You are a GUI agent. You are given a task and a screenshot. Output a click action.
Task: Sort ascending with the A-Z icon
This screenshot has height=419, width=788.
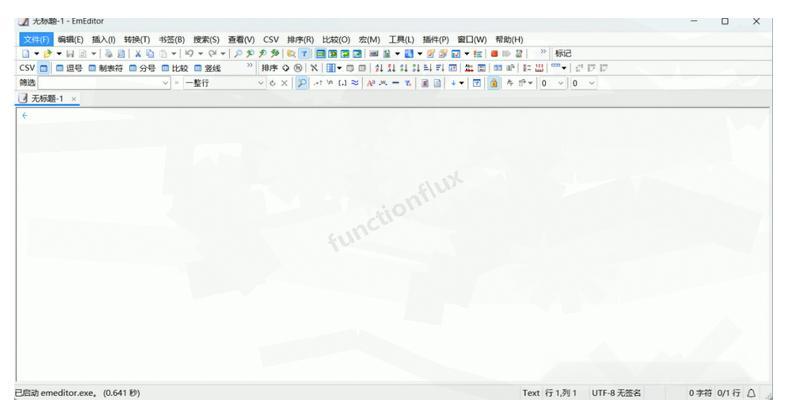tap(379, 68)
